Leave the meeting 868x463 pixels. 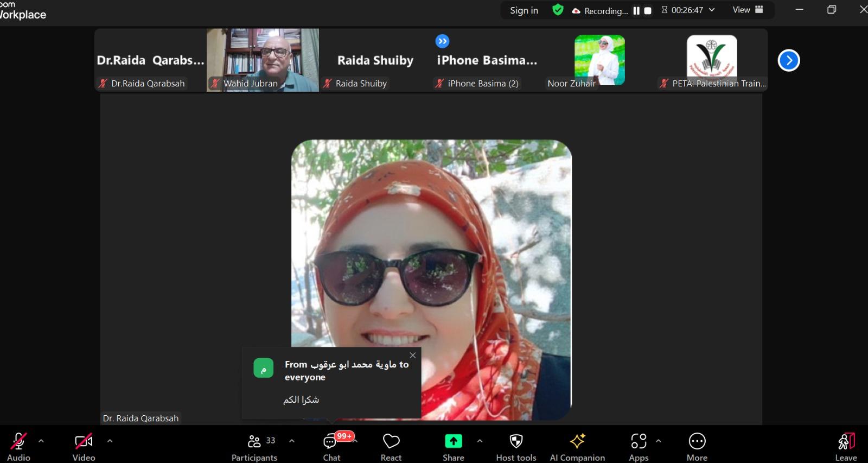846,447
